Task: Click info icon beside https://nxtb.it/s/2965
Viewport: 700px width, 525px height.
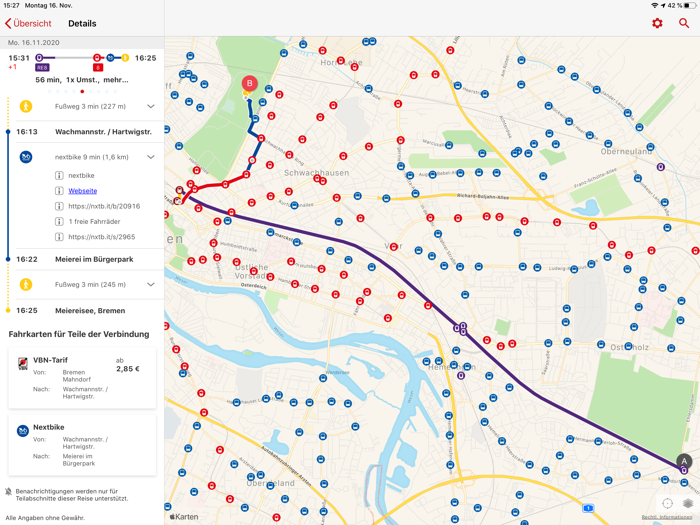Action: pyautogui.click(x=59, y=237)
